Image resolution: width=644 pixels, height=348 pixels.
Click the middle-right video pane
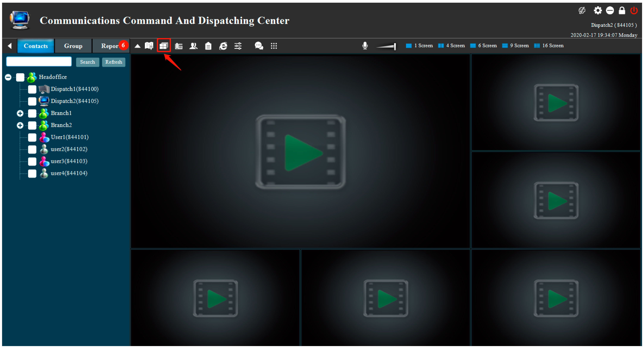click(x=556, y=200)
